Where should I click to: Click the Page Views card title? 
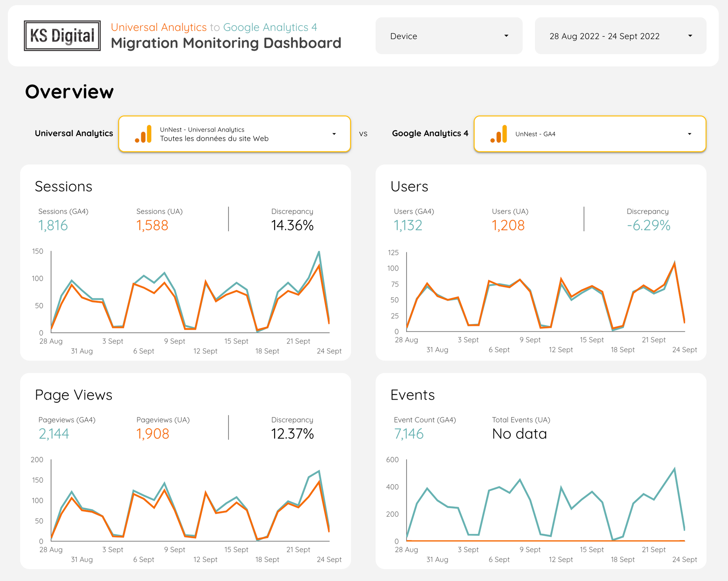pyautogui.click(x=74, y=395)
